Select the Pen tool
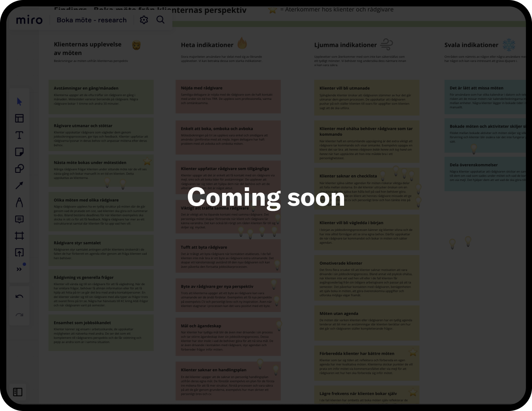This screenshot has height=411, width=532. click(19, 202)
